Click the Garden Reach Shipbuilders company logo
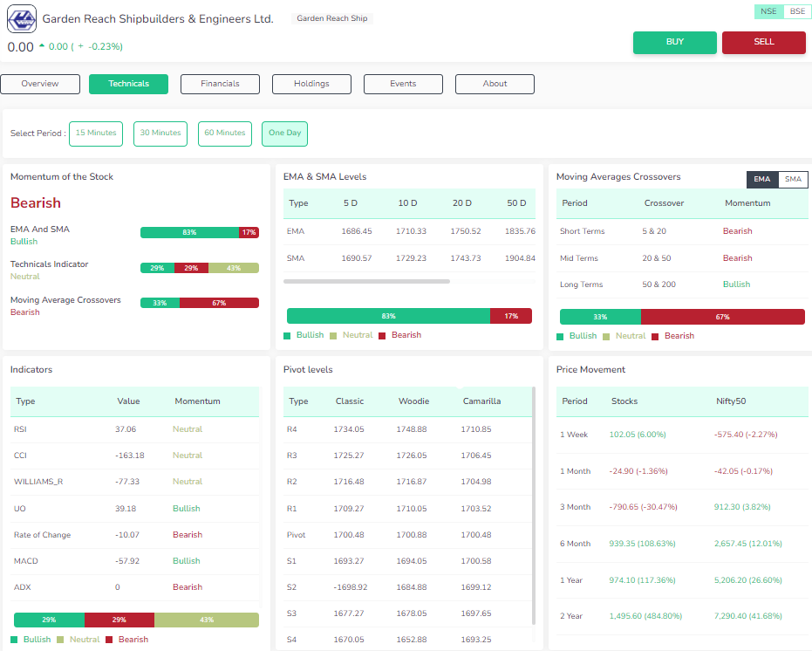This screenshot has width=812, height=651. point(22,19)
